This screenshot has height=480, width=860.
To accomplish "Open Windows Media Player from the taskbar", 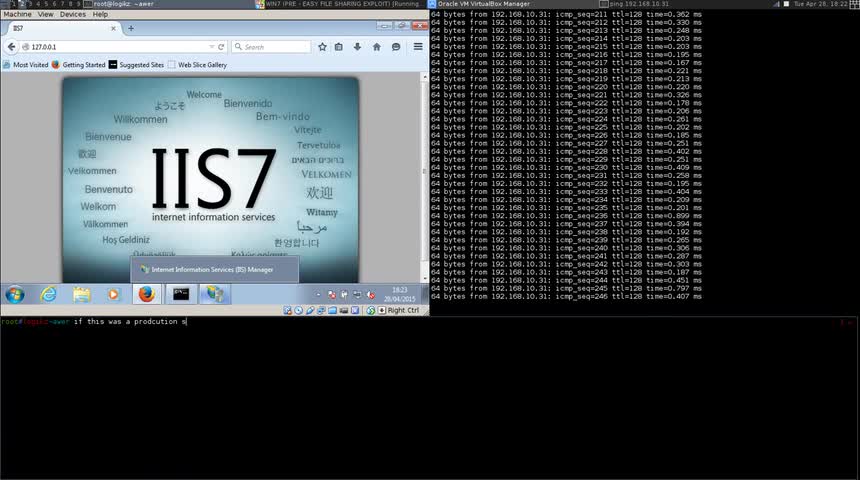I will pos(114,295).
